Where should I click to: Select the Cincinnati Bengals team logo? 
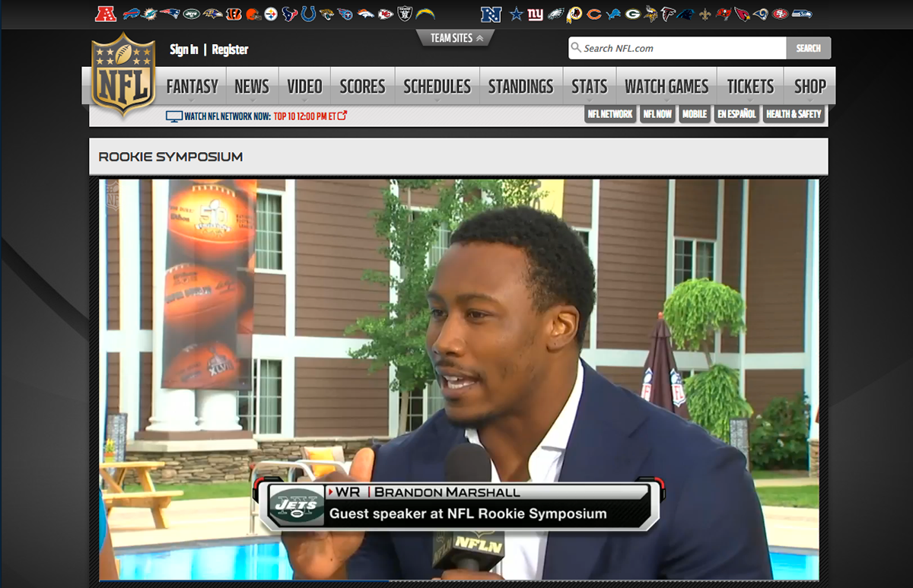[234, 14]
